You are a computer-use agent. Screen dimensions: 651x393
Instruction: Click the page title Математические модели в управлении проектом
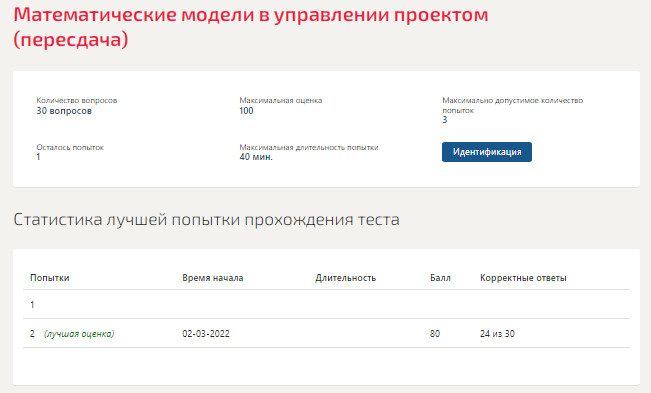pos(251,15)
